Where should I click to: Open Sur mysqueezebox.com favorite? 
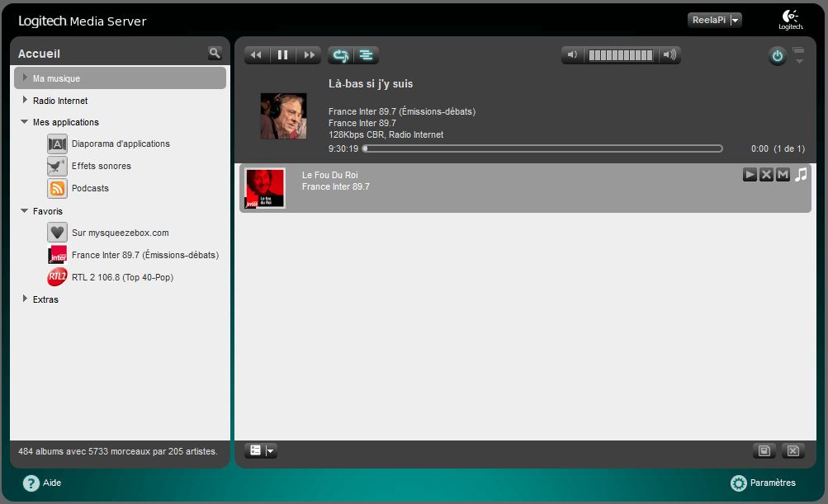(x=121, y=233)
